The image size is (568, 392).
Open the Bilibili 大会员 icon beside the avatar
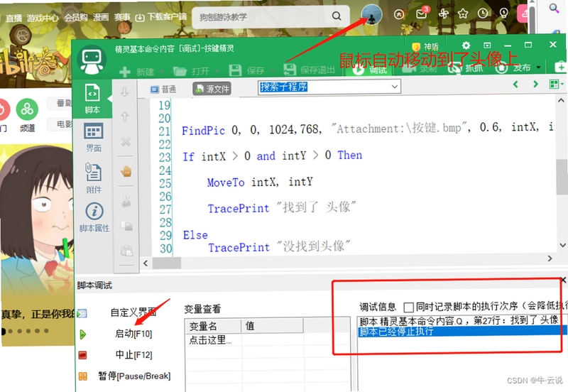coord(399,14)
